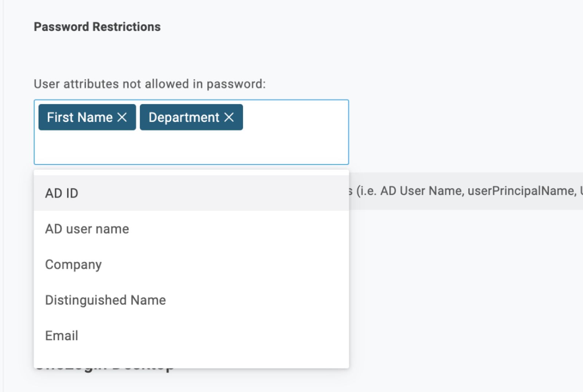
Task: Click inside the field right of Department tag
Action: 295,117
